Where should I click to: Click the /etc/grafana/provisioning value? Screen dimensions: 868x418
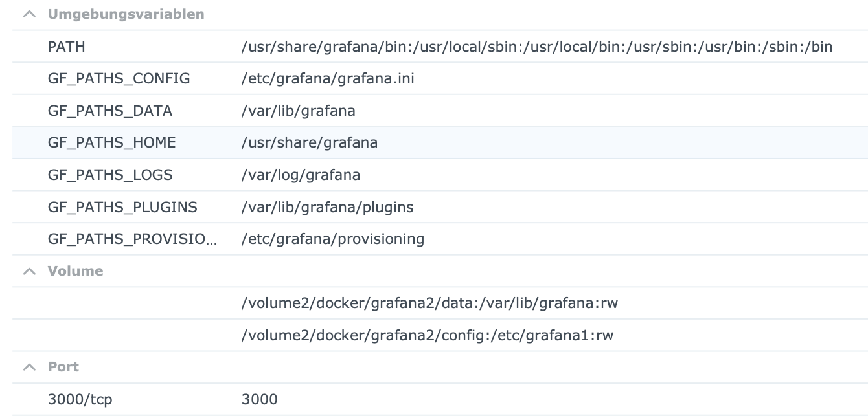332,239
